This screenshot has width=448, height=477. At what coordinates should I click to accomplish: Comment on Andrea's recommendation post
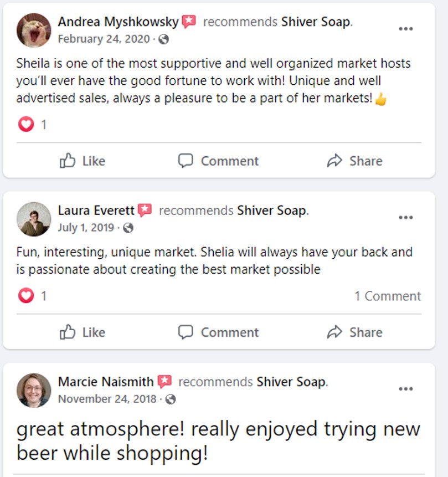(218, 161)
